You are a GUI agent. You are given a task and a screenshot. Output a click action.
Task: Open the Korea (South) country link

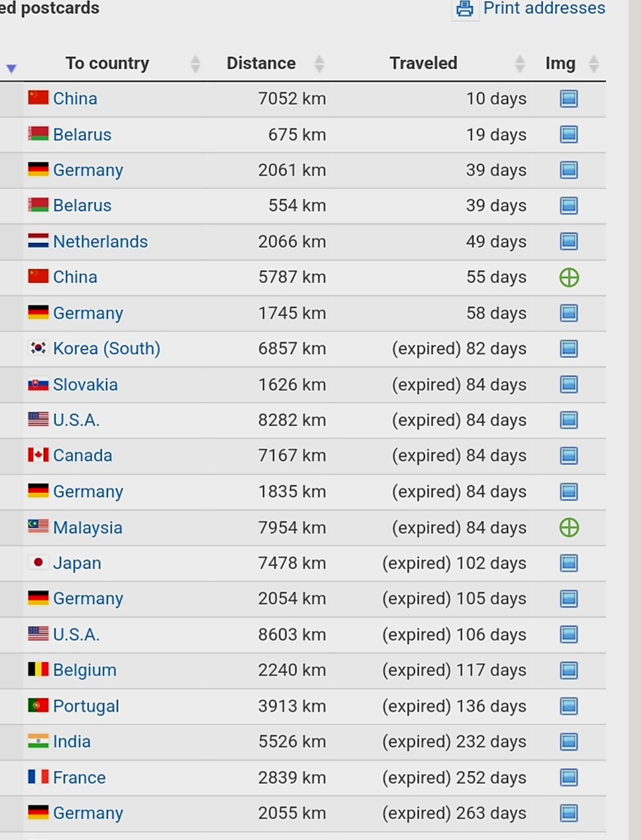[x=106, y=348]
